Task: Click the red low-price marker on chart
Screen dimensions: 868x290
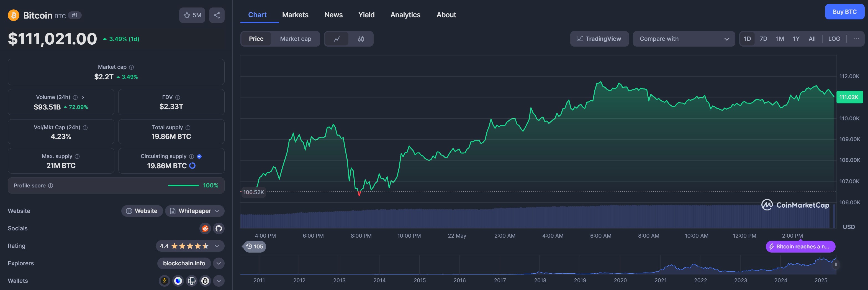Action: (359, 194)
